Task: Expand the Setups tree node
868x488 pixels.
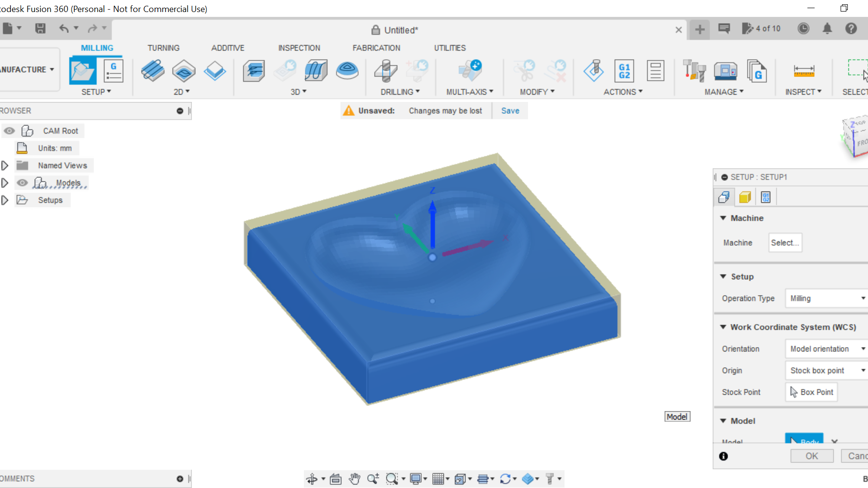Action: pos(5,200)
